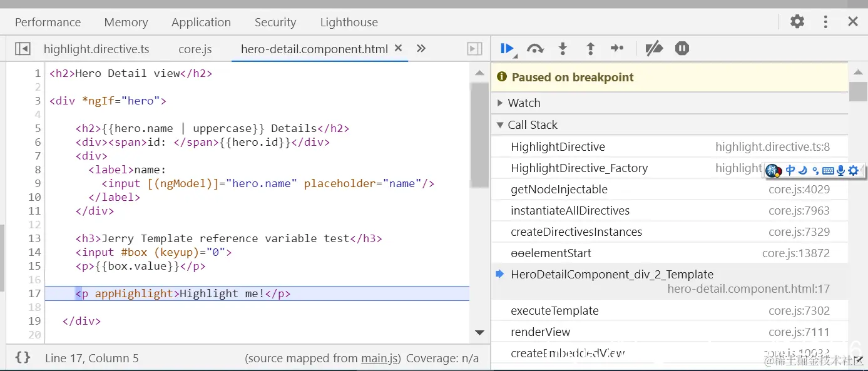Image resolution: width=868 pixels, height=371 pixels.
Task: Switch to Security tab
Action: pyautogui.click(x=275, y=23)
